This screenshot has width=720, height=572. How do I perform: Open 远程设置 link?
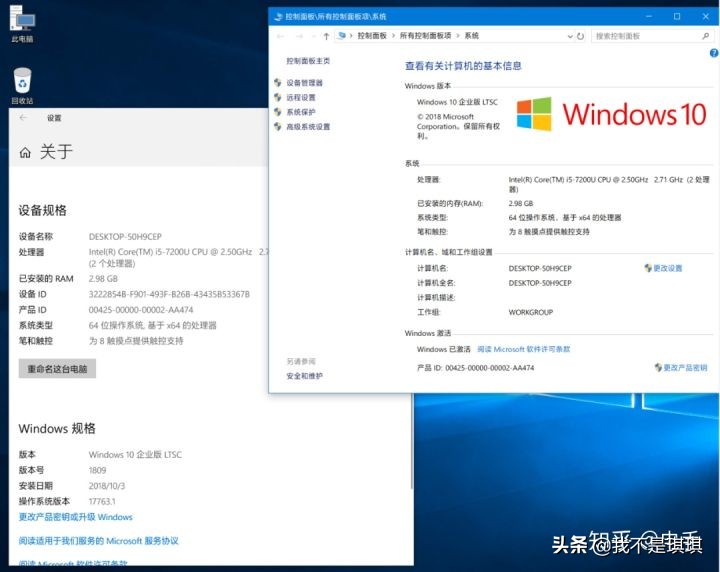[301, 97]
